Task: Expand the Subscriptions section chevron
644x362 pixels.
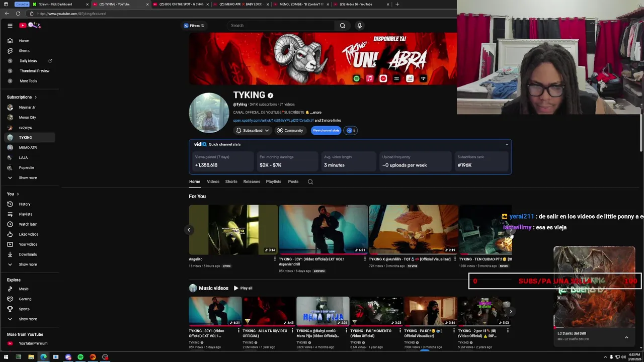Action: [x=35, y=97]
